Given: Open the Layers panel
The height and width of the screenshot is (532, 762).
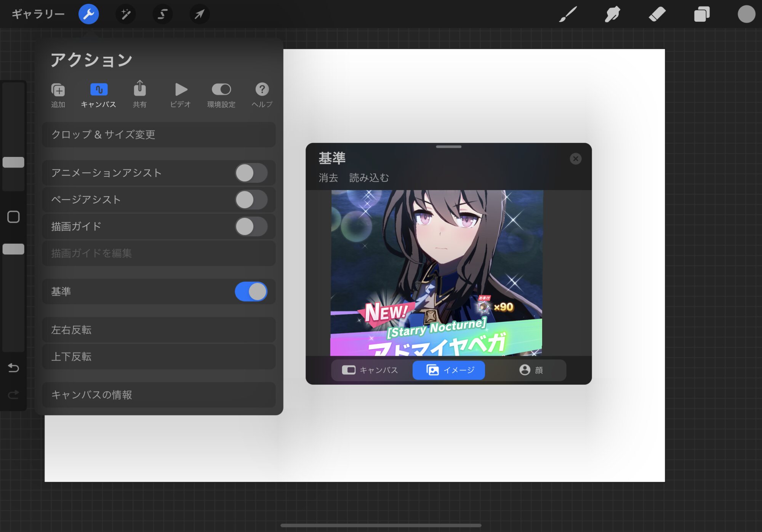Looking at the screenshot, I should 701,14.
